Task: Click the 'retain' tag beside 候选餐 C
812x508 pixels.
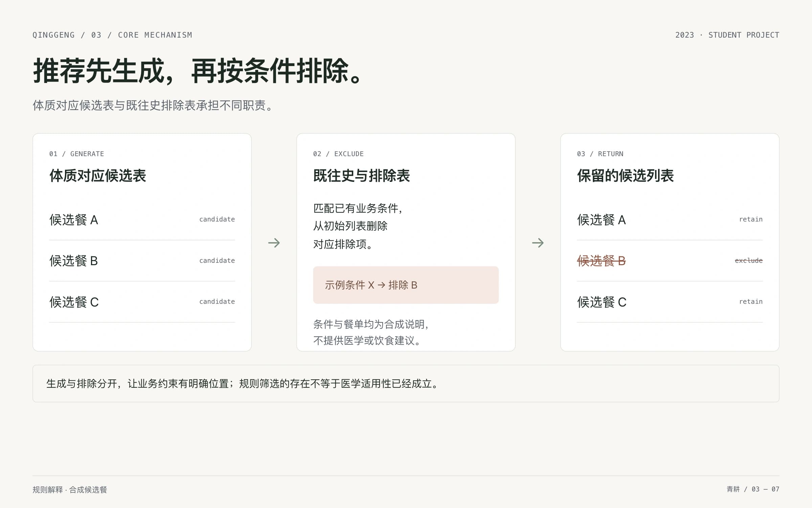Action: pos(751,301)
